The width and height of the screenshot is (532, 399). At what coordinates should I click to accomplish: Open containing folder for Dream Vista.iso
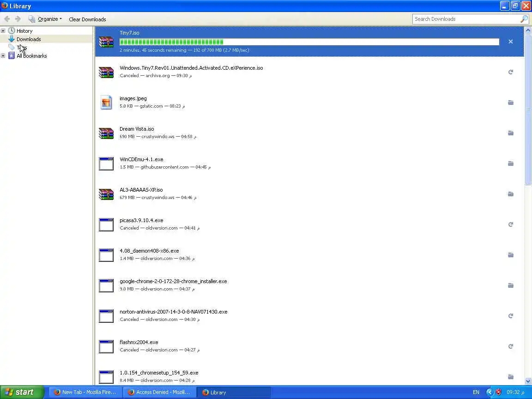[x=510, y=133]
